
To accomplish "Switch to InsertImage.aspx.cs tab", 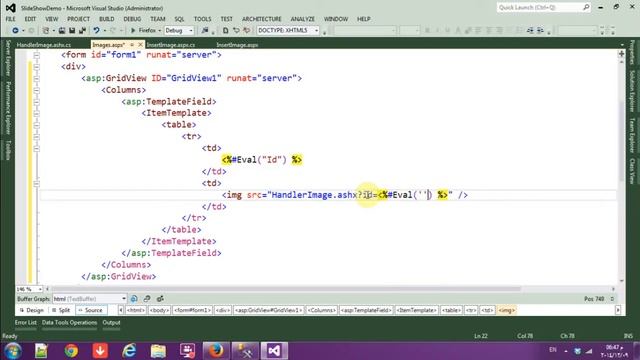I will point(171,45).
